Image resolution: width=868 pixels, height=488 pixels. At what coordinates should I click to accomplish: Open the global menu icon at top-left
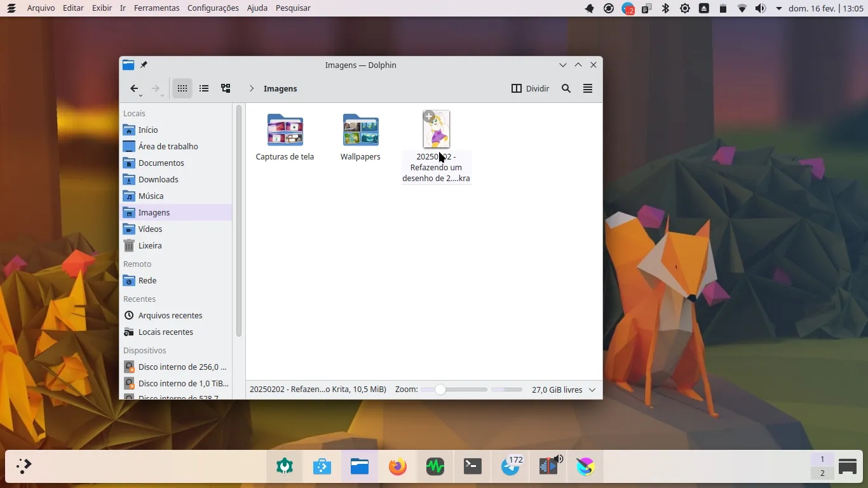click(x=11, y=8)
